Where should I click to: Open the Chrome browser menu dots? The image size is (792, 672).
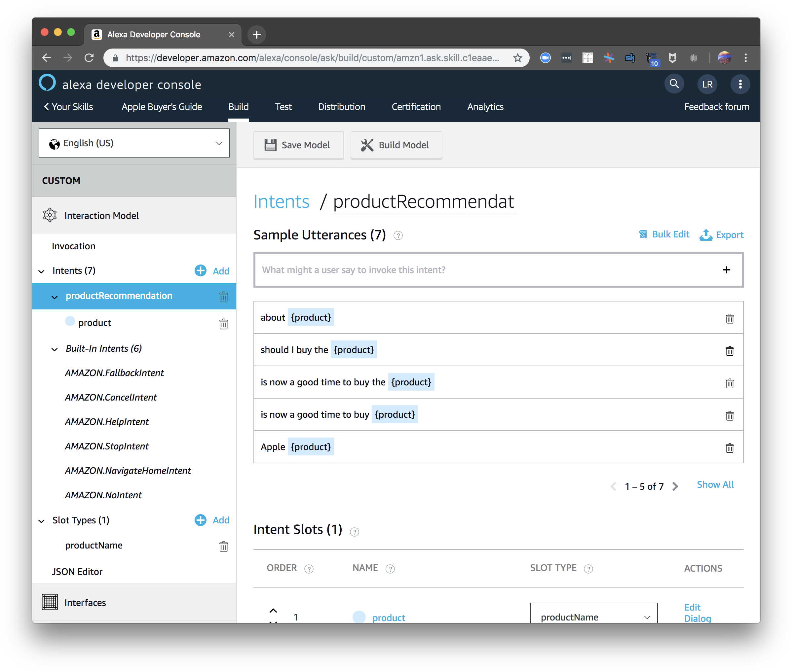coord(745,58)
